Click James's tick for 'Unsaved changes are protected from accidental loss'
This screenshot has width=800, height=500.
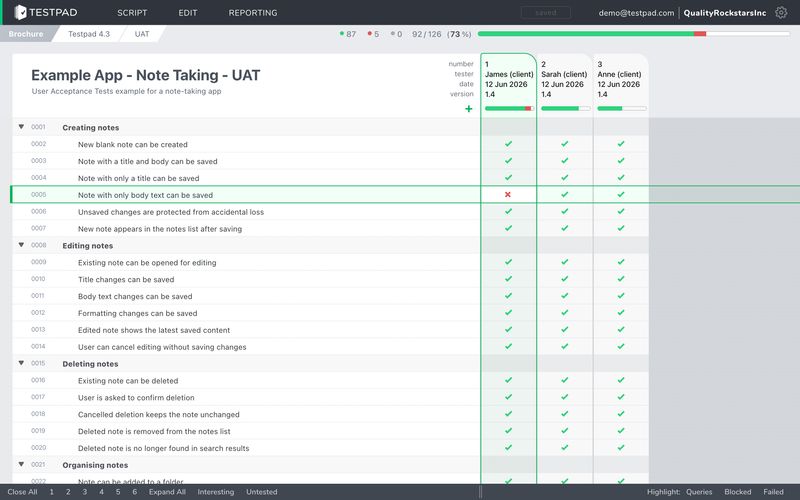pos(508,211)
